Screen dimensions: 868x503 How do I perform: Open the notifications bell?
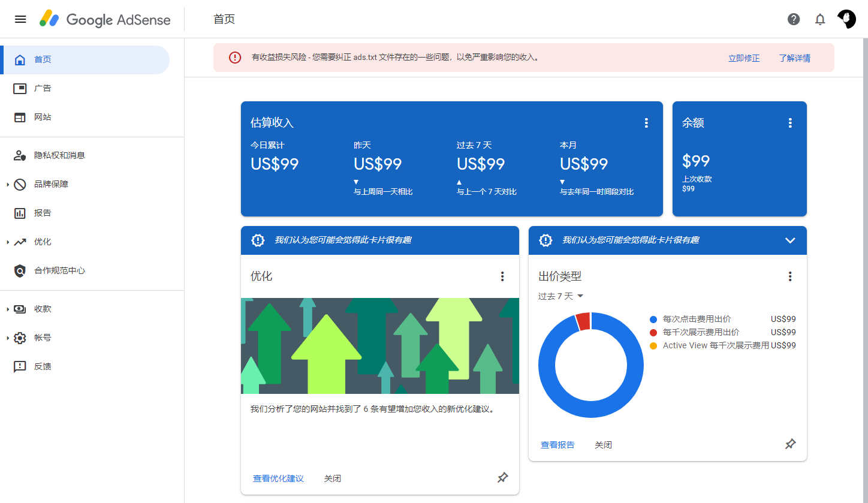(x=819, y=19)
